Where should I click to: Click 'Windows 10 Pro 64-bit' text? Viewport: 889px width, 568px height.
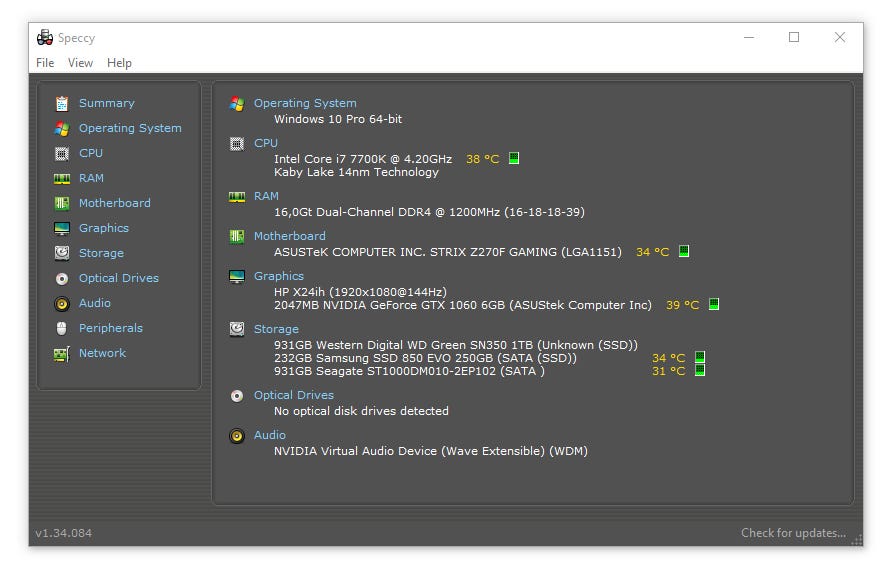(338, 119)
